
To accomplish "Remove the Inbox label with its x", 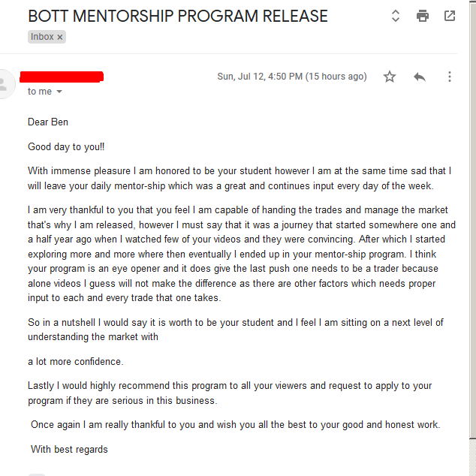I will 60,37.
